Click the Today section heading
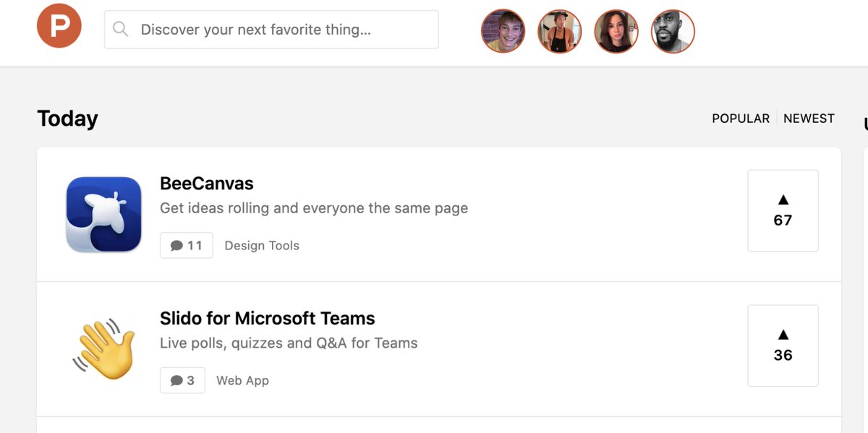 67,119
